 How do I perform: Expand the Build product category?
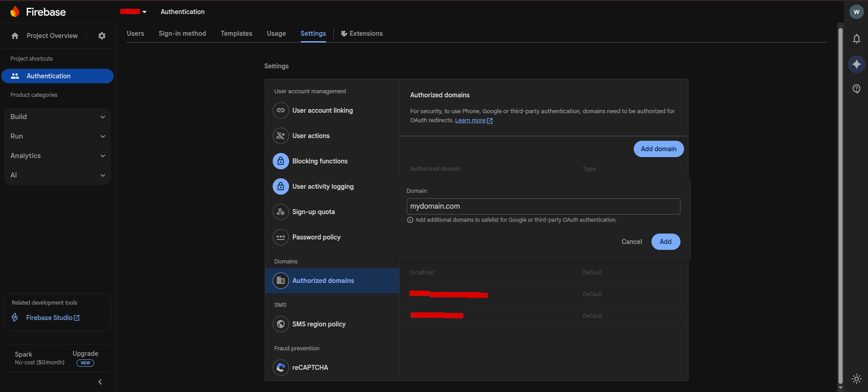58,117
